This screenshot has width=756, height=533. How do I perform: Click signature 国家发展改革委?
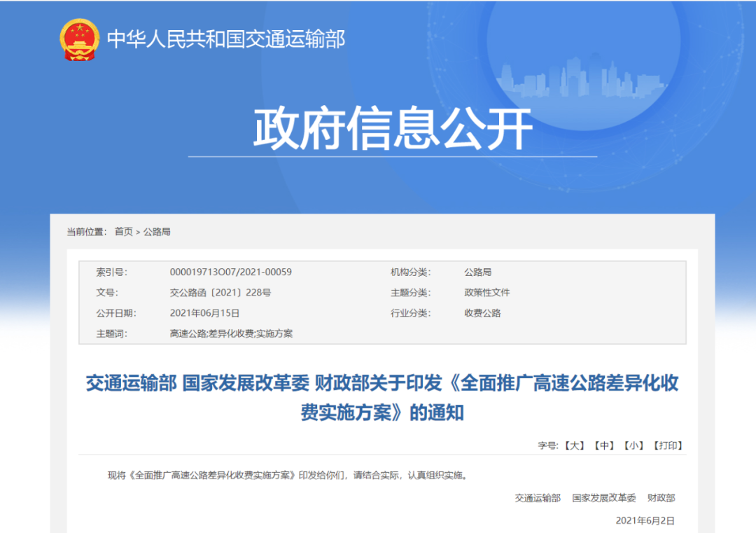603,498
